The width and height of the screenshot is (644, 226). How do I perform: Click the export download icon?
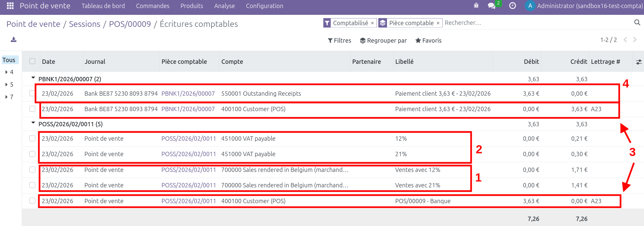pyautogui.click(x=13, y=40)
